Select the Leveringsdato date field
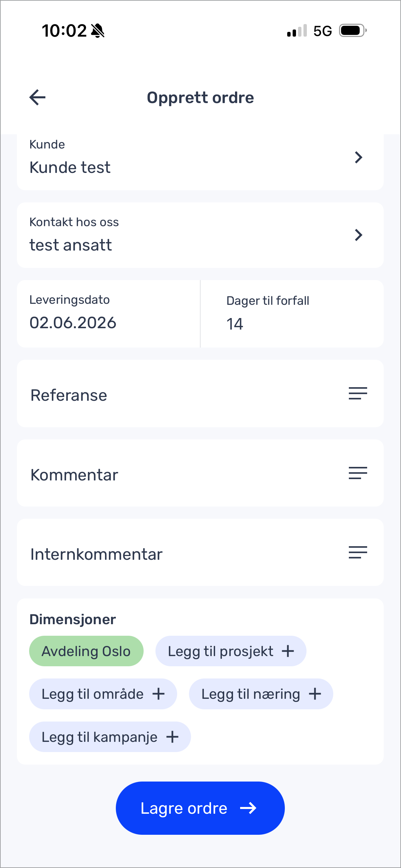Image resolution: width=401 pixels, height=868 pixels. pos(108,314)
